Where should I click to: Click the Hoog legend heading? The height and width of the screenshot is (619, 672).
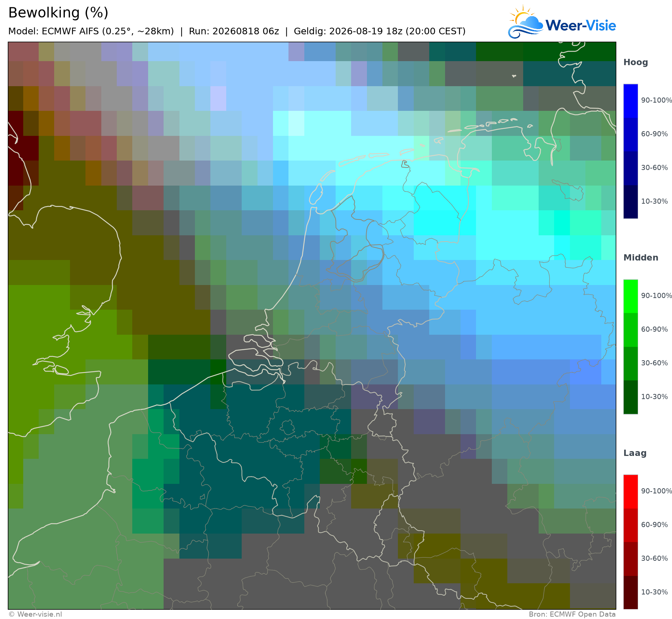[636, 63]
